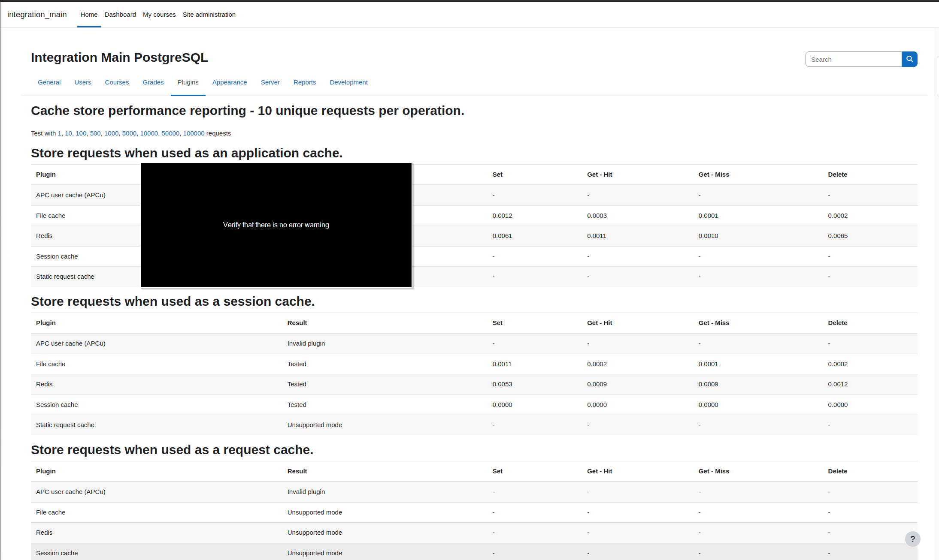Click Set value 0.0012 for File cache
Image resolution: width=939 pixels, height=560 pixels.
pos(503,216)
